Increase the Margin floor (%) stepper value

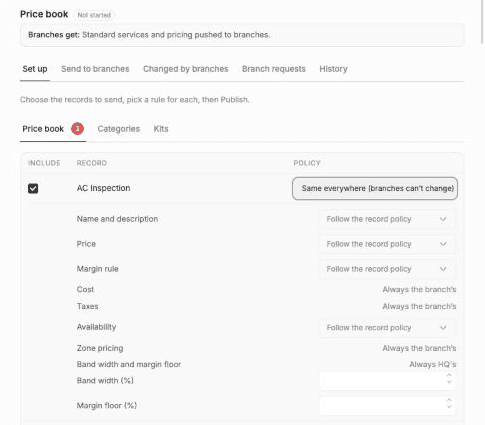coord(449,400)
